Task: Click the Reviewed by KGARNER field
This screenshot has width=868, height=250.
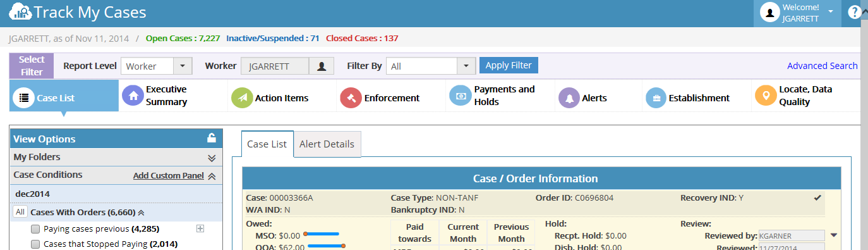Action: tap(792, 235)
